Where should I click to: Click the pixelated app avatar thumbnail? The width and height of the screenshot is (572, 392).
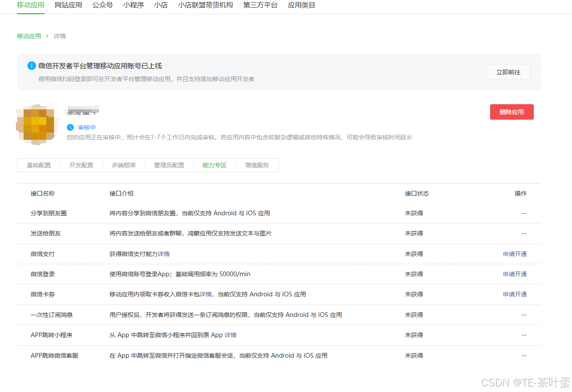[37, 124]
